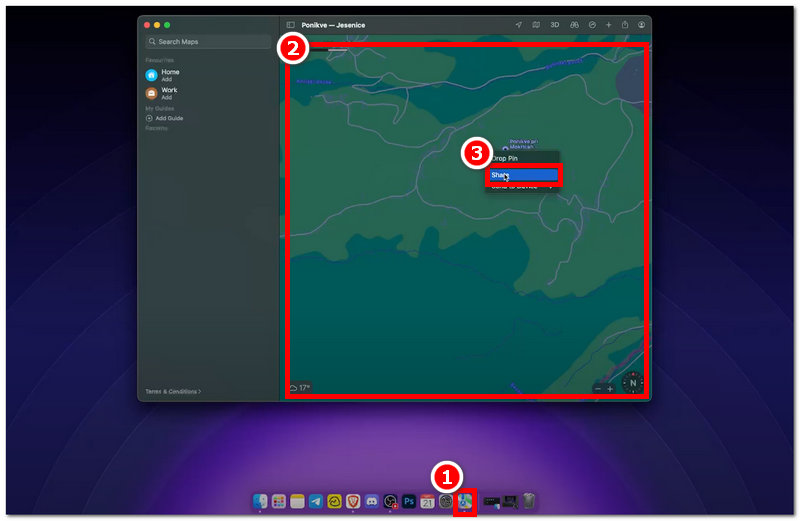800x521 pixels.
Task: Open the account profile icon
Action: pos(641,24)
